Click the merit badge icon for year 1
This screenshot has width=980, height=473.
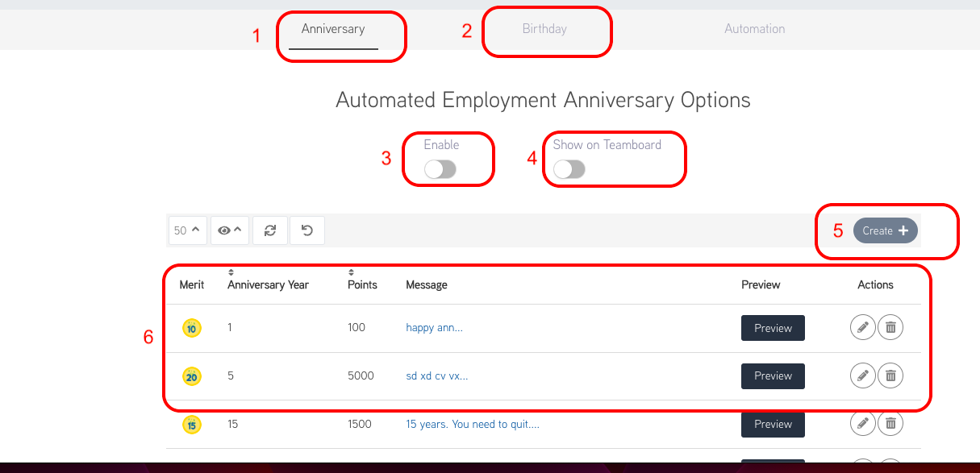192,328
